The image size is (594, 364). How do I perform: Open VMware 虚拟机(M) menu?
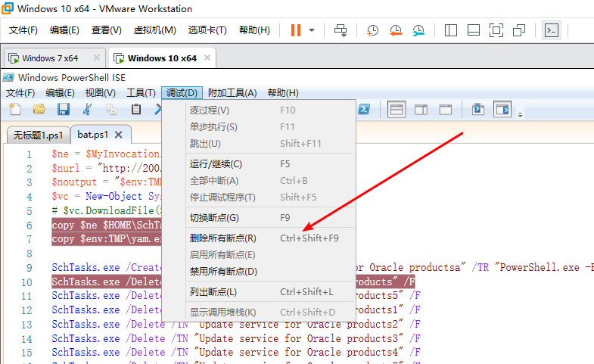click(x=154, y=30)
